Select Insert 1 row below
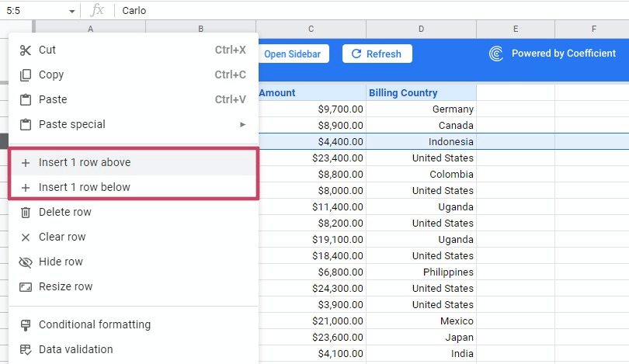Viewport: 629px width, 364px height. click(134, 187)
